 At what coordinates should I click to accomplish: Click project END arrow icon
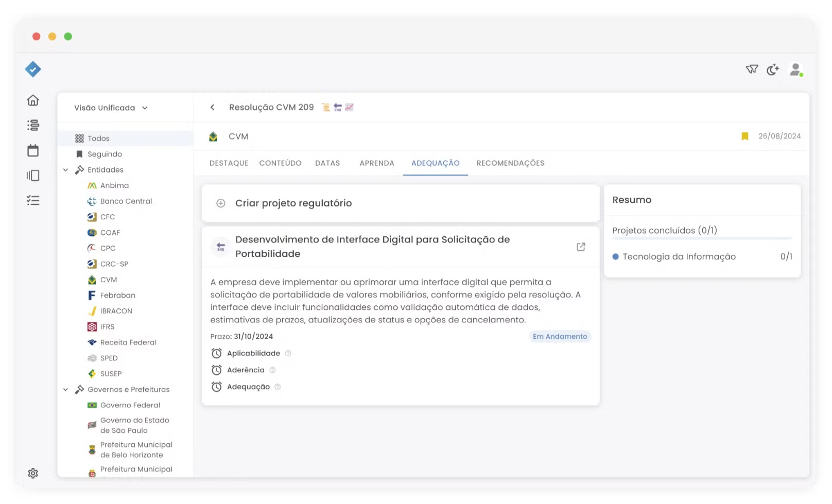click(221, 247)
